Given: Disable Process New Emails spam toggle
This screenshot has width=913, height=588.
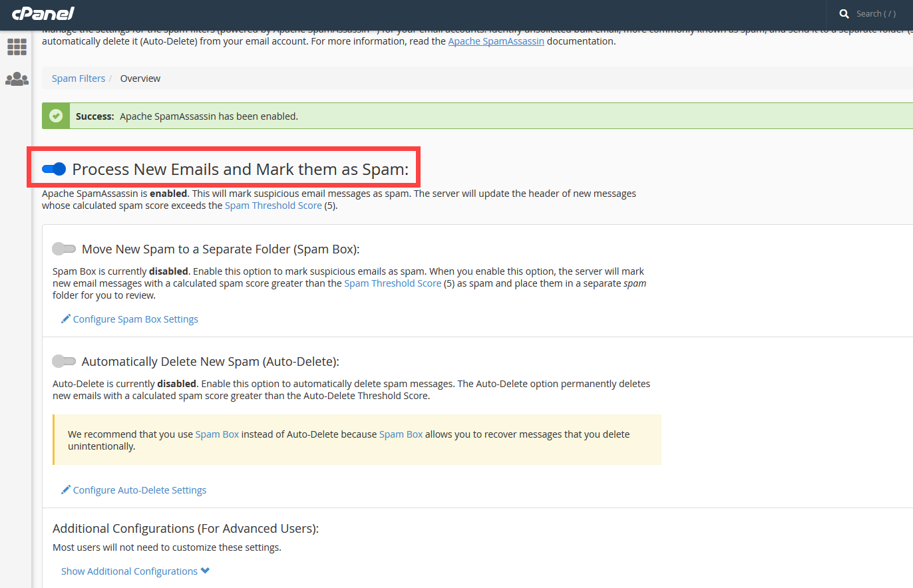Looking at the screenshot, I should tap(54, 170).
